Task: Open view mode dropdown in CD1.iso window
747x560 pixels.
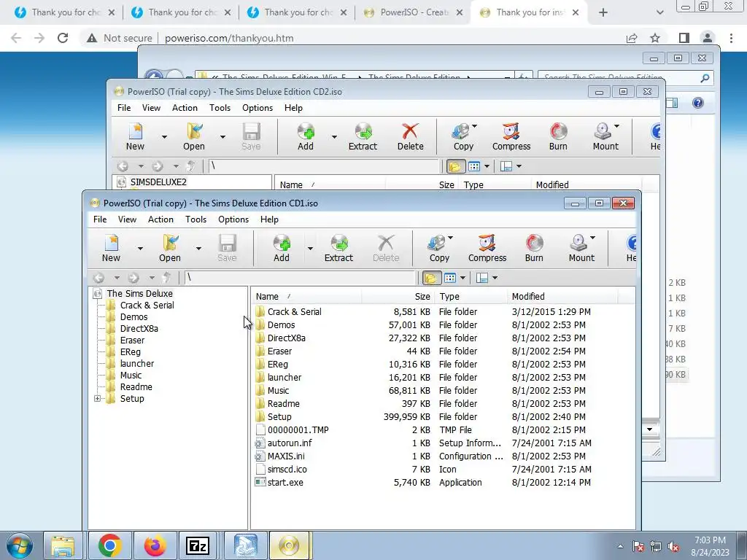Action: point(462,278)
